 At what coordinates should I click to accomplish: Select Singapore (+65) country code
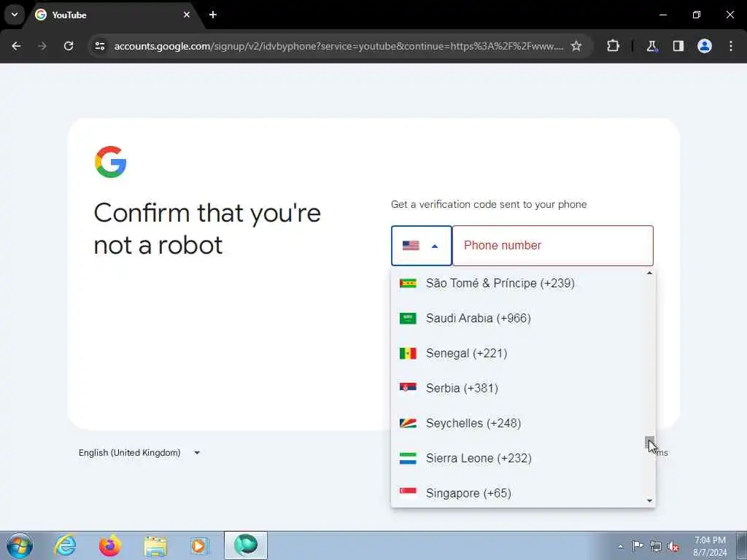click(519, 493)
